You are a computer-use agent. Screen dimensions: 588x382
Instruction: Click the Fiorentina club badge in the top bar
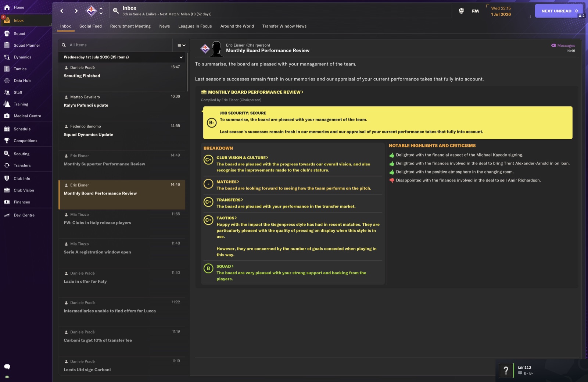91,11
